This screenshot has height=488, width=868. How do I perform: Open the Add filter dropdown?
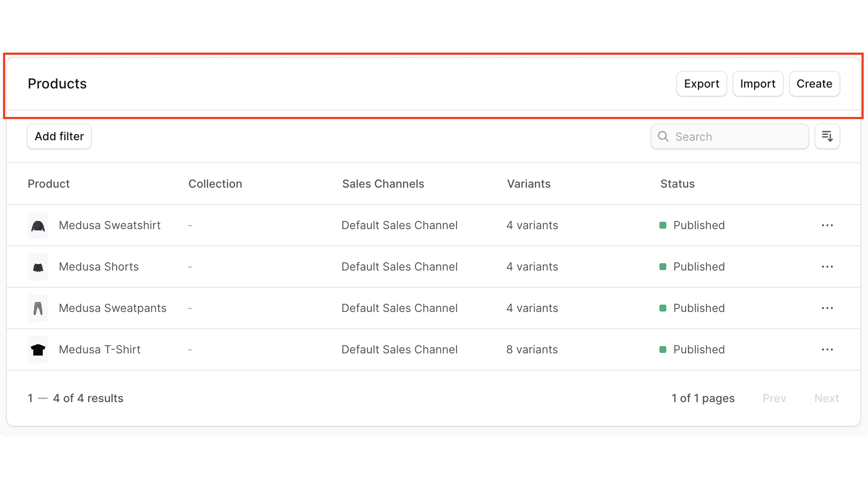coord(59,136)
